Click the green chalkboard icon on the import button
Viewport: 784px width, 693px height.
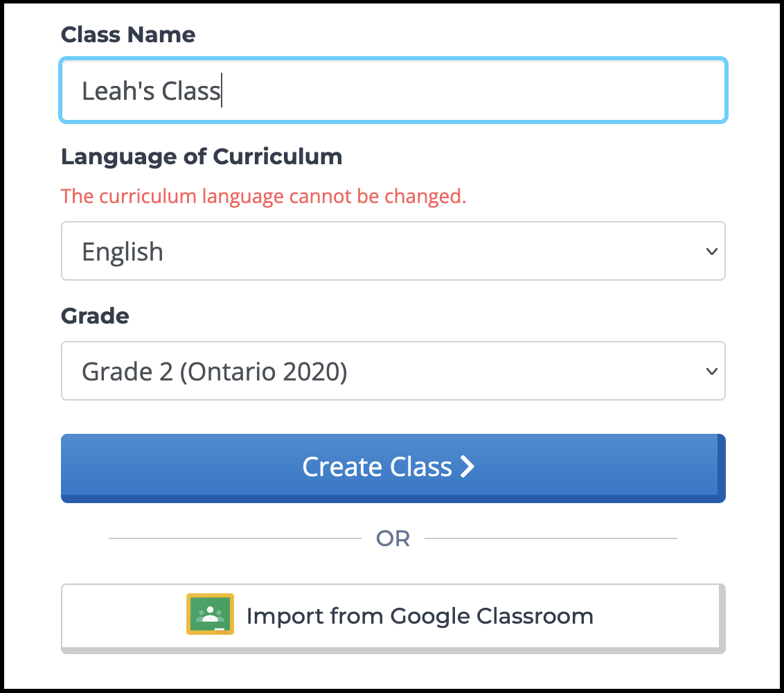209,614
